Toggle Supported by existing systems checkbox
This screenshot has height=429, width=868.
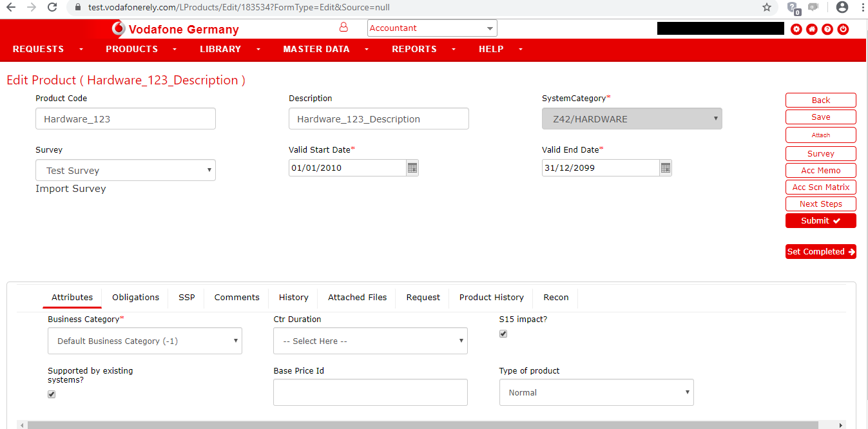coord(52,394)
